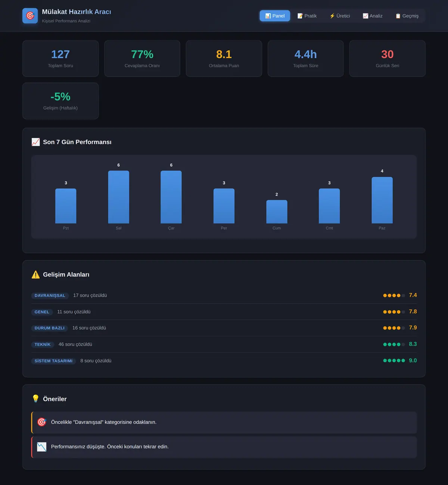Select the 4.4h Toplam Süre card
This screenshot has height=485, width=448.
[x=306, y=59]
